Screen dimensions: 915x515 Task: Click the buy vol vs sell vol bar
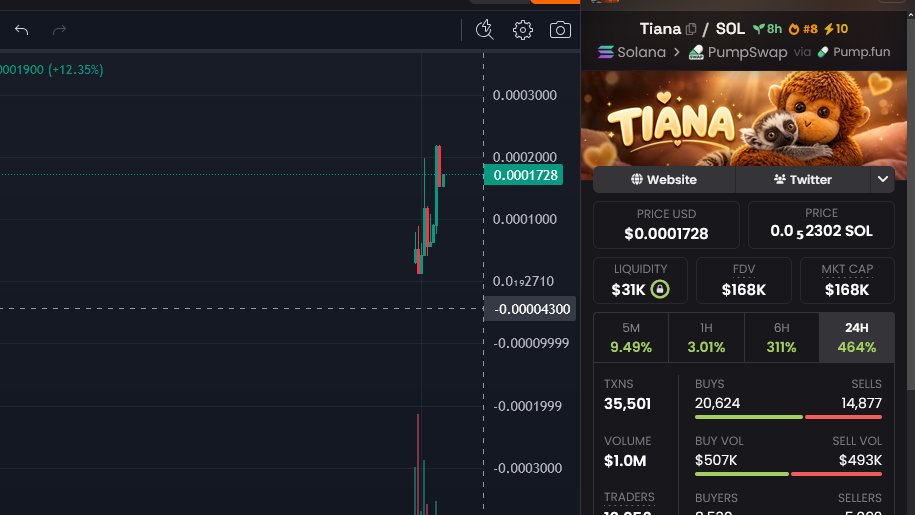pyautogui.click(x=788, y=474)
